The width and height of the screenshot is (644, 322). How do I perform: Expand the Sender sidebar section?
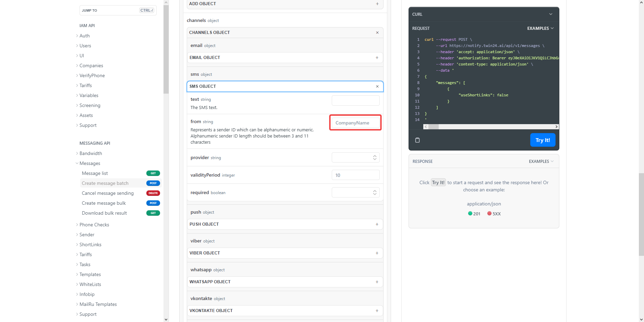pyautogui.click(x=87, y=235)
